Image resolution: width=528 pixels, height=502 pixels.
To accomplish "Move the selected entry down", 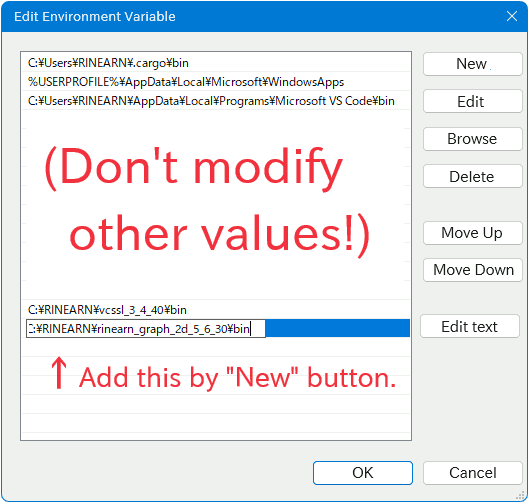I will [x=472, y=270].
